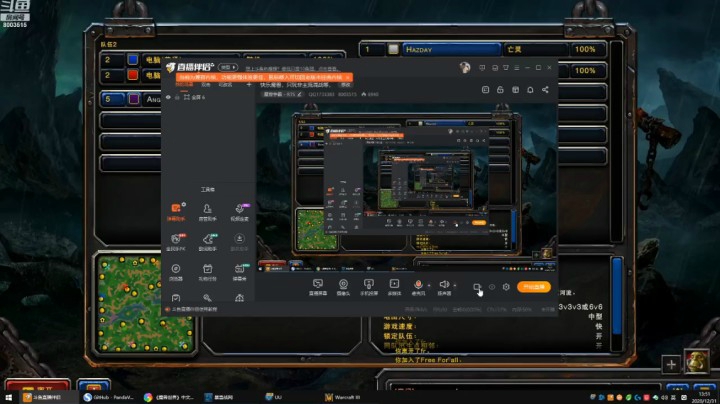Switch to the second scene tab

pos(206,84)
